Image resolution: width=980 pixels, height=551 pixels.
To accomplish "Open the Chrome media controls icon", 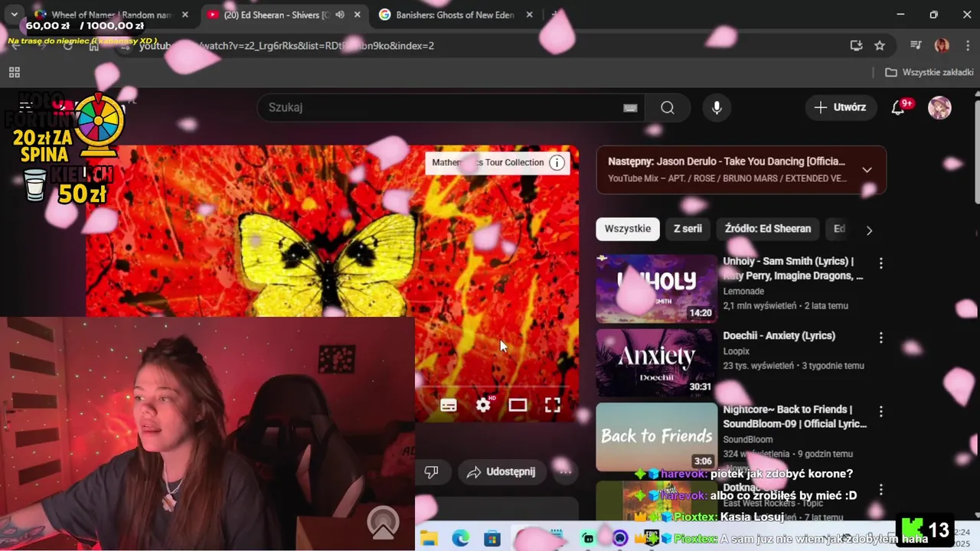I will [916, 46].
